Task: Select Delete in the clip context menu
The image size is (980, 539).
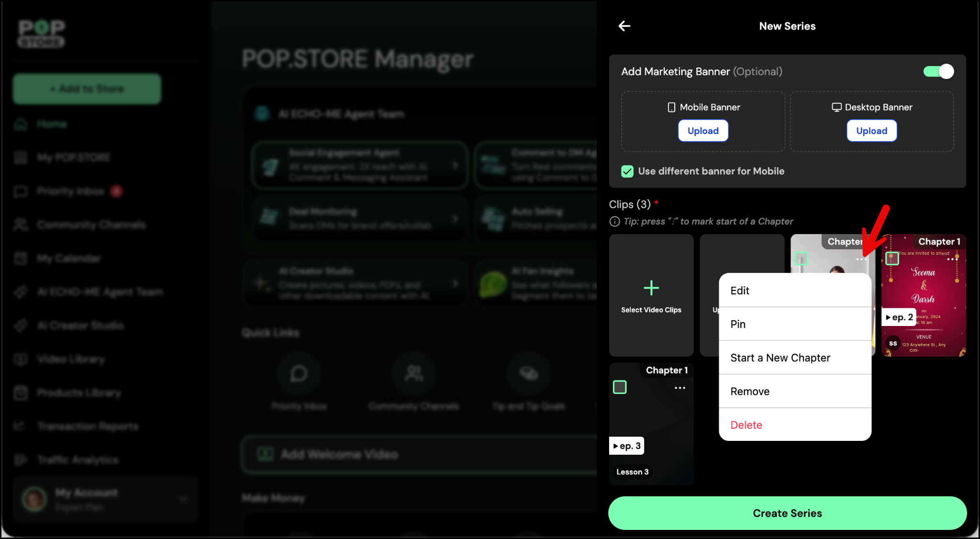Action: pyautogui.click(x=746, y=425)
